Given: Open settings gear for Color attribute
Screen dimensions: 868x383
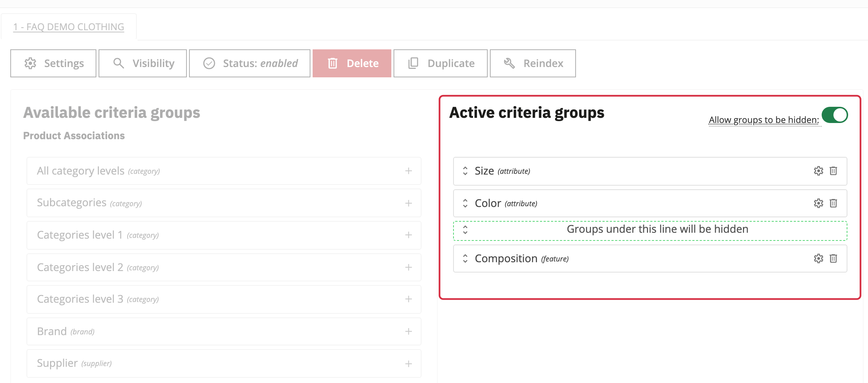Looking at the screenshot, I should tap(818, 203).
